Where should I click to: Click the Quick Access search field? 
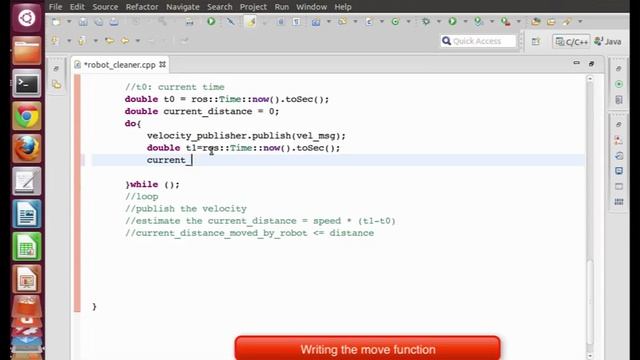[x=478, y=41]
